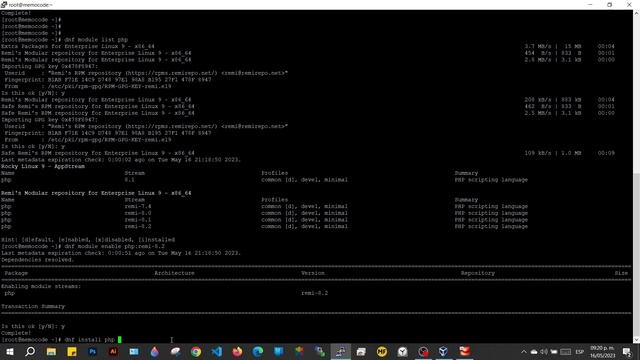Launch Google Chrome from the taskbar
Screen dimensions: 640x360
point(196,351)
